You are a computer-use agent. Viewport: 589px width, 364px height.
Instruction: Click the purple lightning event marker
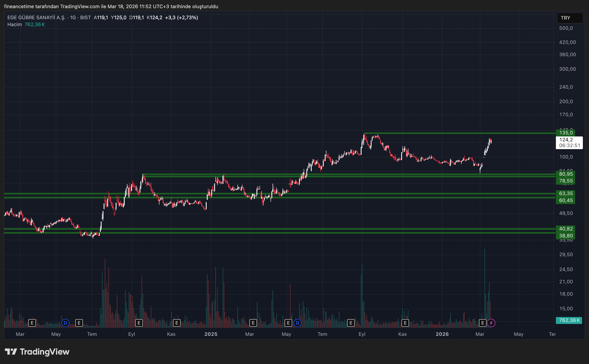point(491,323)
